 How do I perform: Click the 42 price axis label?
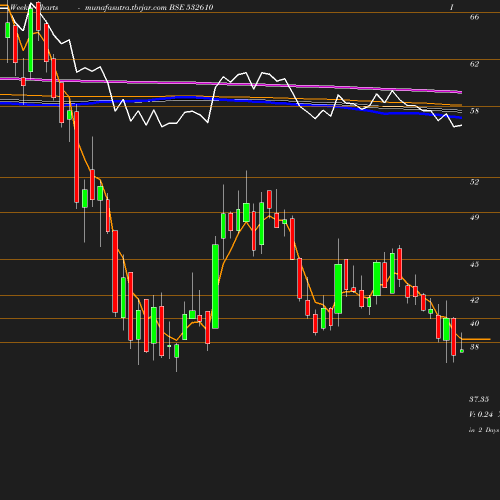coord(474,300)
